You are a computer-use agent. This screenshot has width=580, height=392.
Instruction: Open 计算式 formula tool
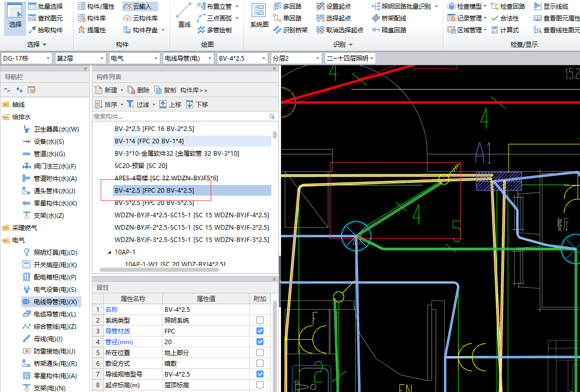click(505, 30)
